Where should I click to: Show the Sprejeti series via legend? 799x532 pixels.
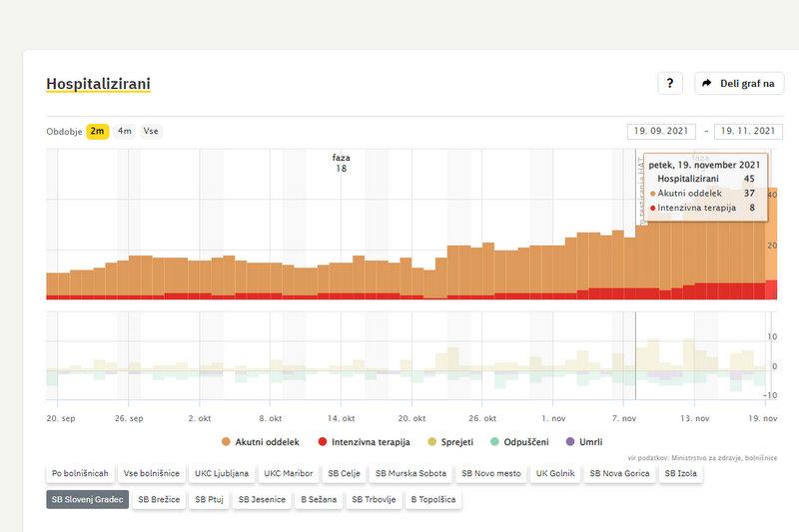pos(447,441)
